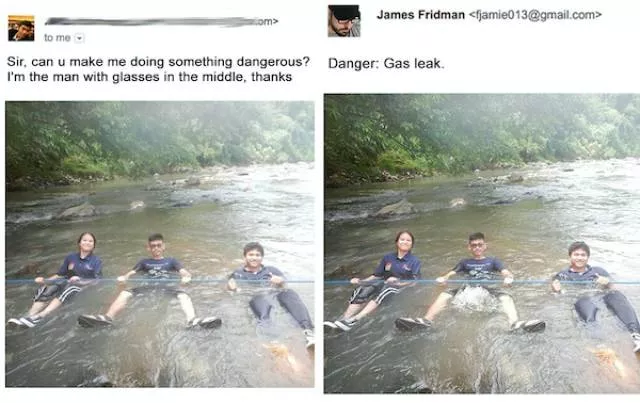Click the James Fridman sender name
Viewport: 640px width, 403px height.
[x=421, y=15]
